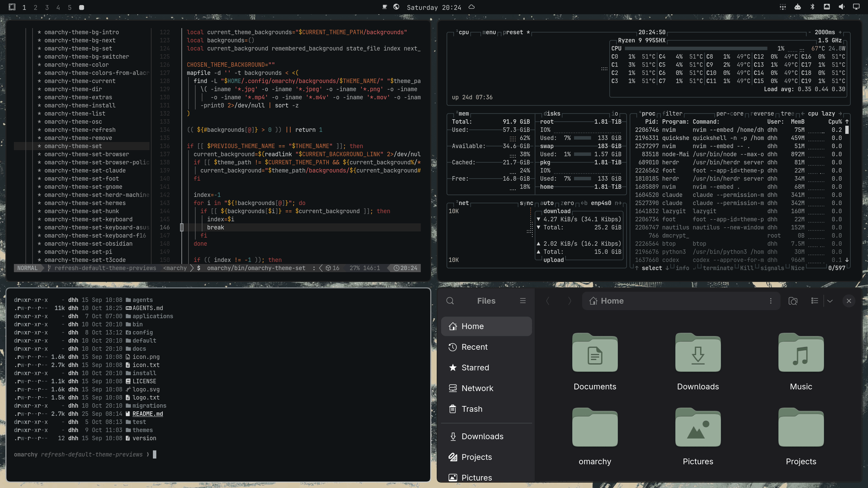Open the weather cloud icon by clock
868x488 pixels.
click(471, 7)
